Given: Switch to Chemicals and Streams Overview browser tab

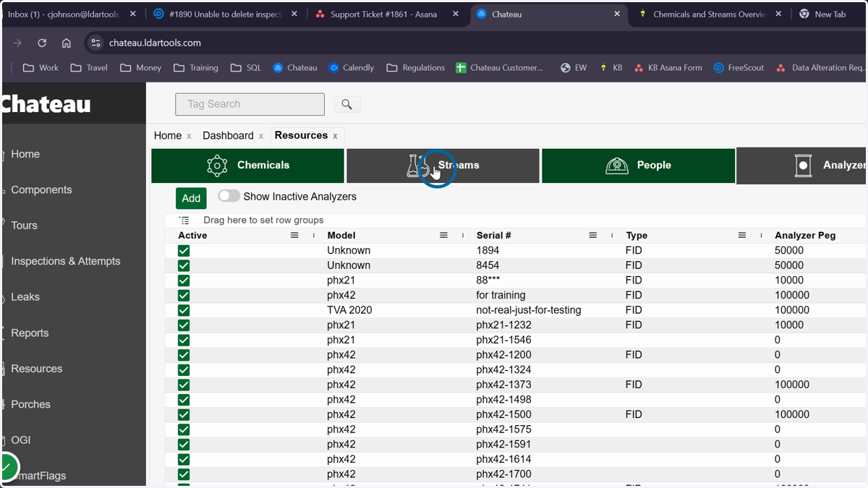Looking at the screenshot, I should tap(709, 14).
